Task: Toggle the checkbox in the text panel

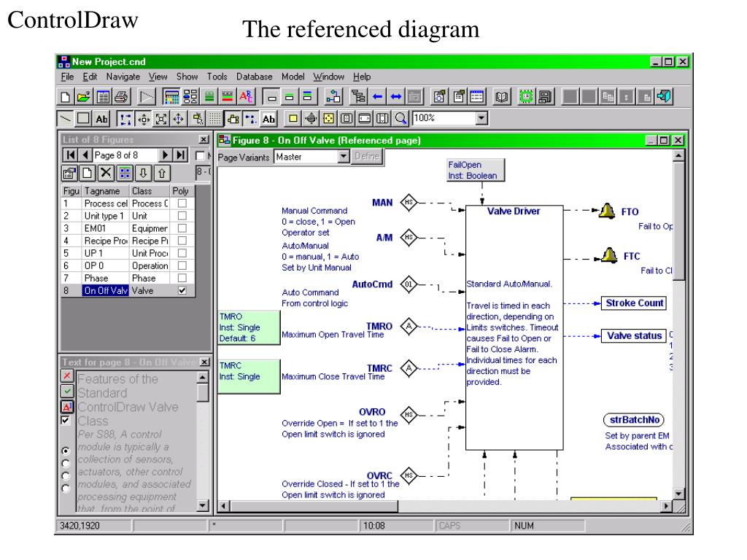Action: [66, 421]
